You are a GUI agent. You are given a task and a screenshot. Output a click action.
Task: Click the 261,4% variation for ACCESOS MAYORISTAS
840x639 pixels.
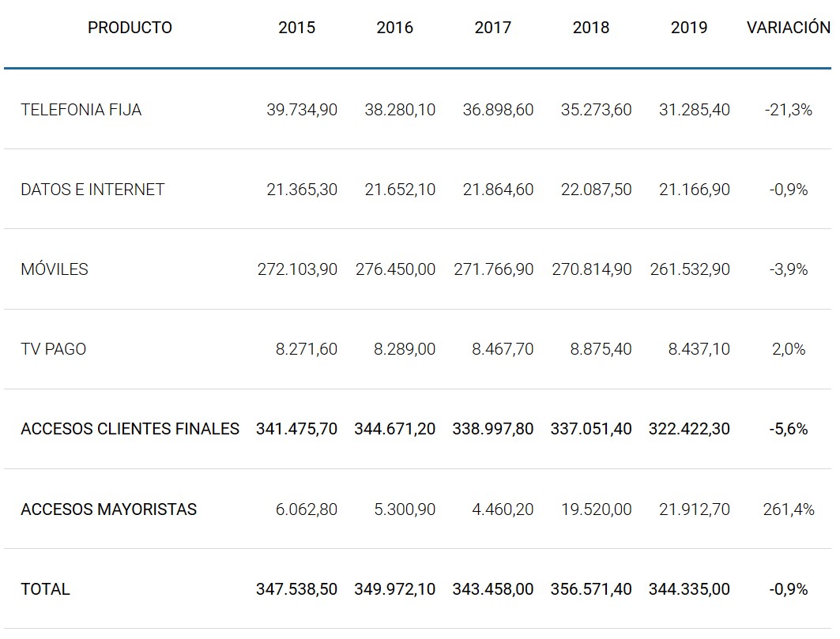pos(788,509)
